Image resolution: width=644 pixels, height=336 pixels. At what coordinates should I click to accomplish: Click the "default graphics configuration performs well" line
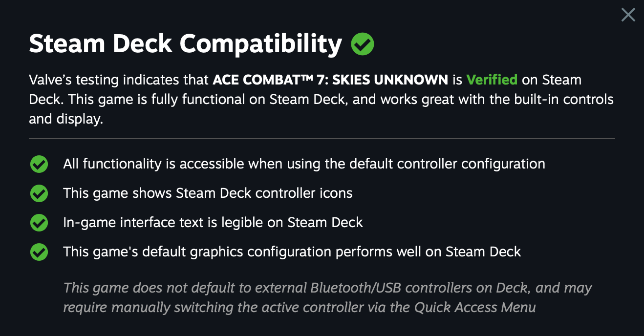292,252
